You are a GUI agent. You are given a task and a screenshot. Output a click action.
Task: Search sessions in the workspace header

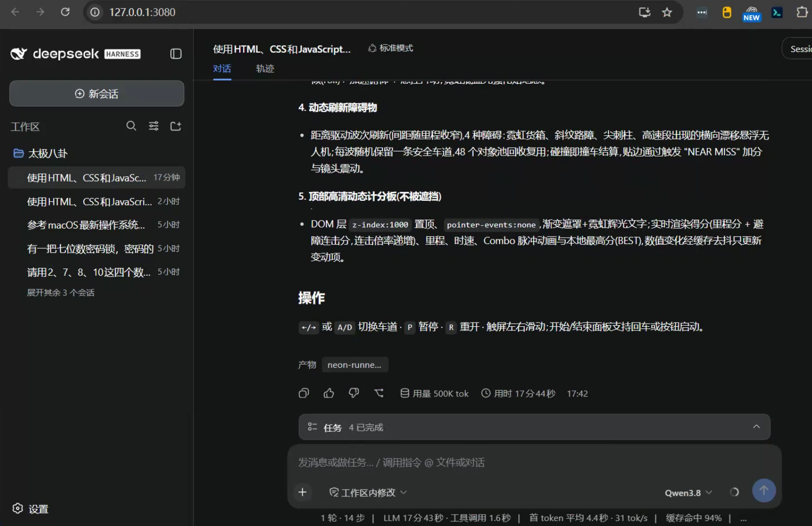coord(131,126)
